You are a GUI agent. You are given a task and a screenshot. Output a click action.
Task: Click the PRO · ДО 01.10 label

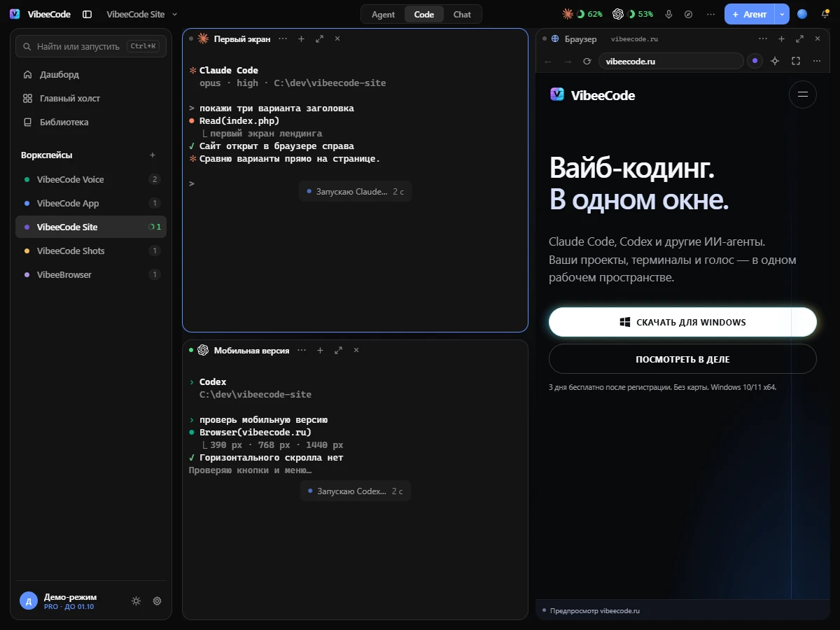[x=69, y=607]
